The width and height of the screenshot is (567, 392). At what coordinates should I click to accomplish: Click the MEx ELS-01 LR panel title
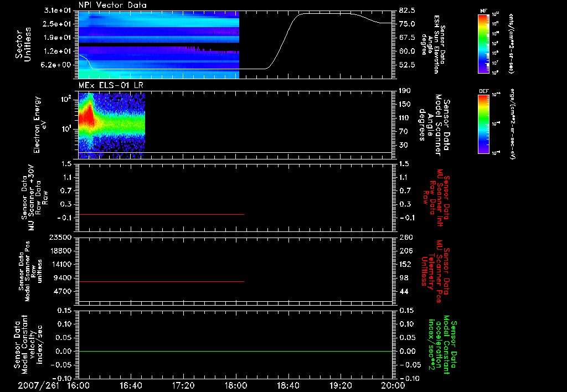pos(111,86)
